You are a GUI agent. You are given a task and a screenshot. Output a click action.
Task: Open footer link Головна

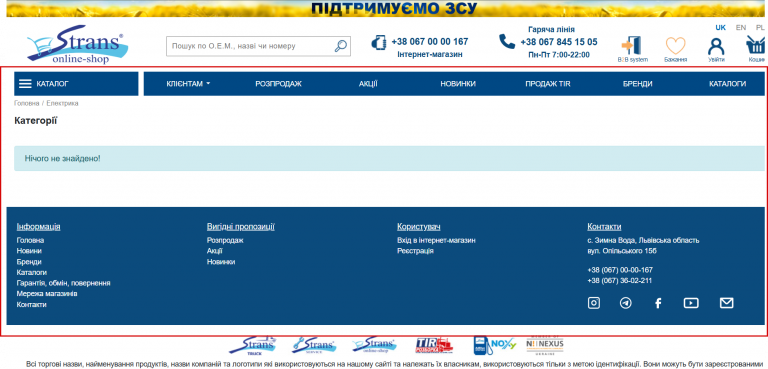point(30,240)
